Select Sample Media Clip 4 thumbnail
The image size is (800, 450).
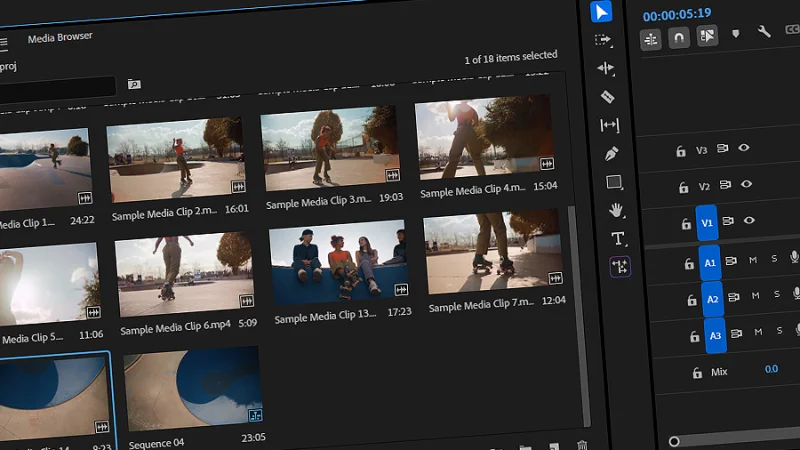pos(484,136)
